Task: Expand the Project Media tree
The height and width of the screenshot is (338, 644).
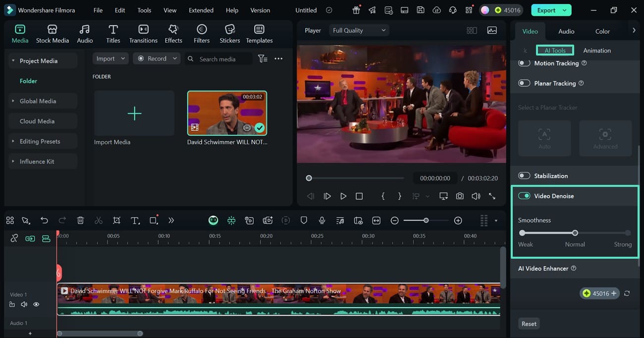Action: (x=13, y=61)
